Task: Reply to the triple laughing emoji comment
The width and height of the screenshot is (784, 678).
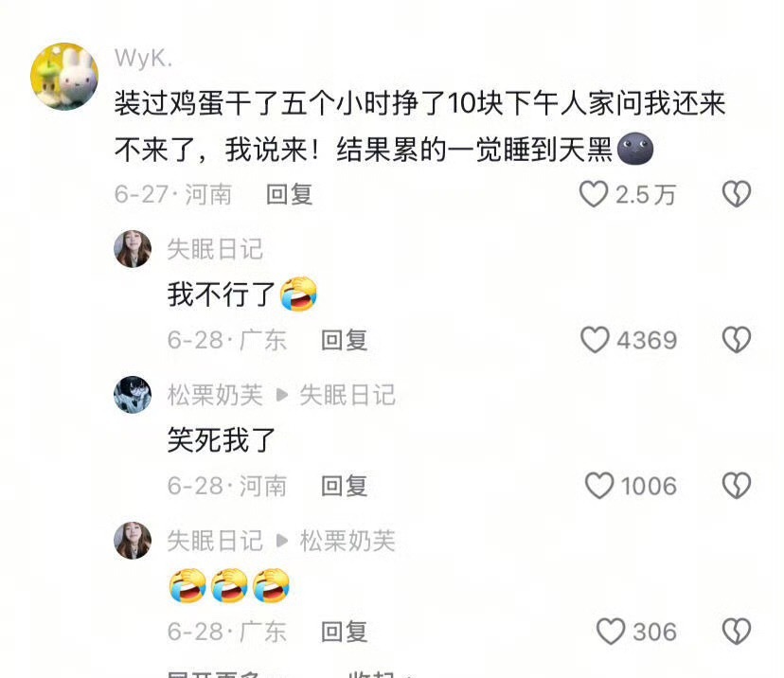Action: (x=344, y=632)
